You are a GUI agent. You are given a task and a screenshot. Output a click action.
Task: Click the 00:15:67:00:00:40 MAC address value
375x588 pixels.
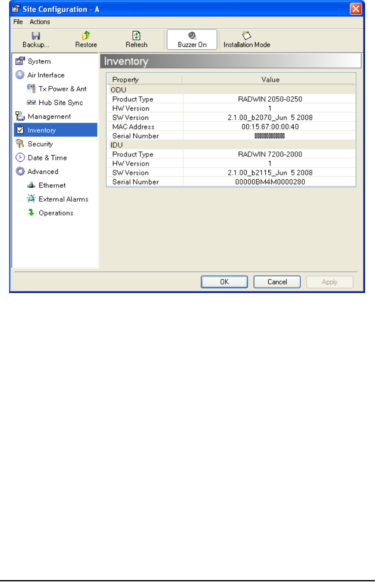click(270, 127)
